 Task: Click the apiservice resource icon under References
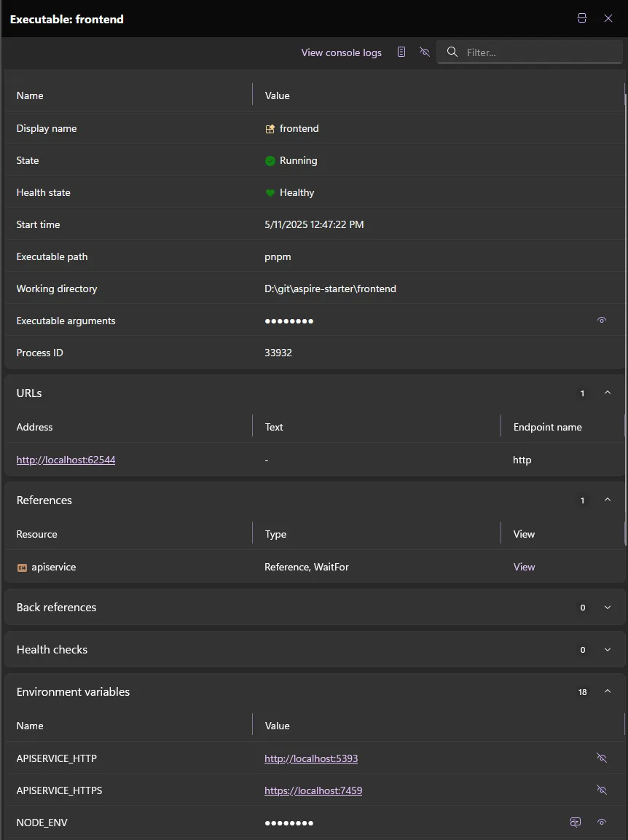(x=23, y=567)
